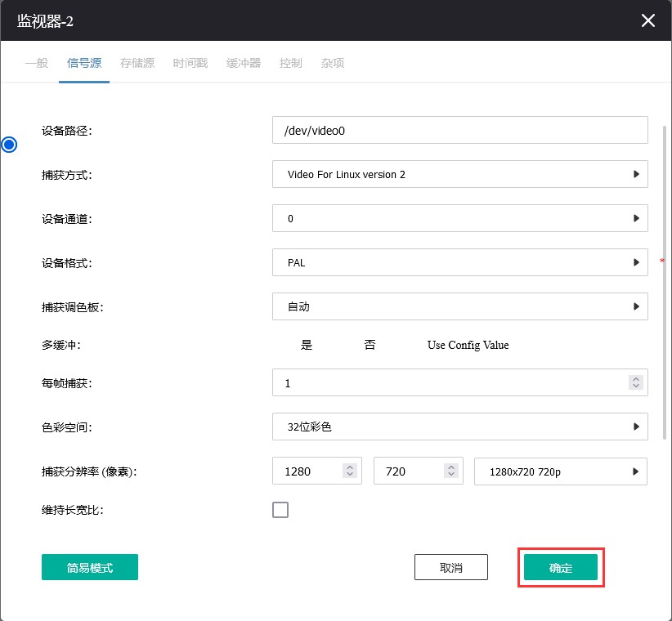The image size is (672, 621).
Task: Click the 每帧捕获 spinner arrows
Action: click(635, 382)
